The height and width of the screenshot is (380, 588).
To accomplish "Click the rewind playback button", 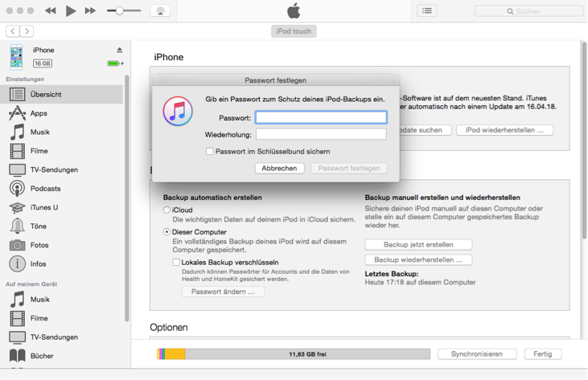I will pyautogui.click(x=50, y=11).
